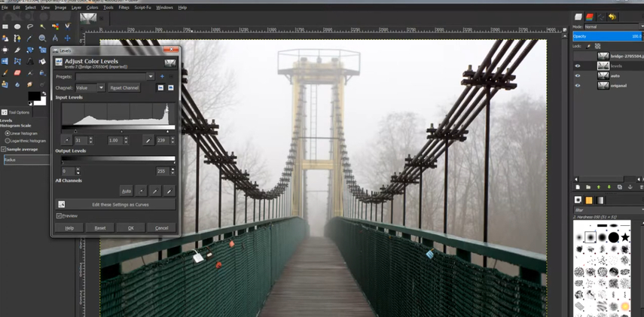This screenshot has height=317, width=644.
Task: Hide the auto layer
Action: (x=578, y=76)
